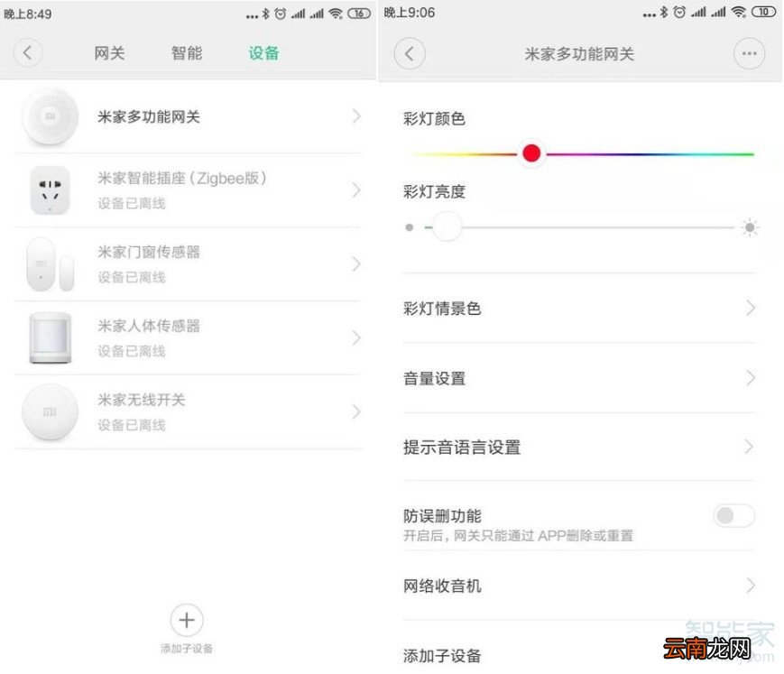The image size is (784, 674).
Task: Open 米家门窗传感器 row chevron
Action: point(356,264)
